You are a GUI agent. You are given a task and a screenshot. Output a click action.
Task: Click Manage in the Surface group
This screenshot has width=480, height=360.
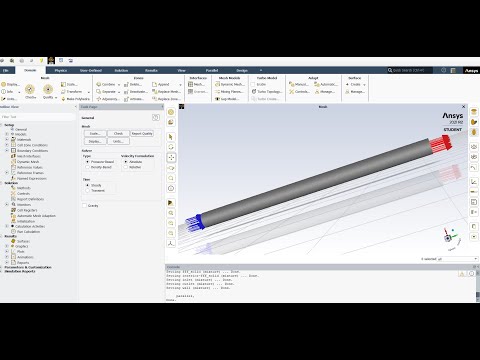(355, 92)
